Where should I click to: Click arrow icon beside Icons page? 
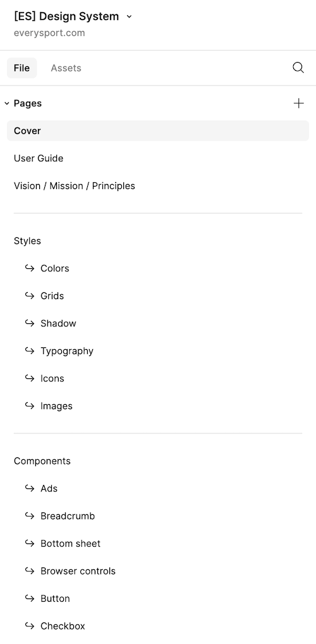tap(30, 378)
